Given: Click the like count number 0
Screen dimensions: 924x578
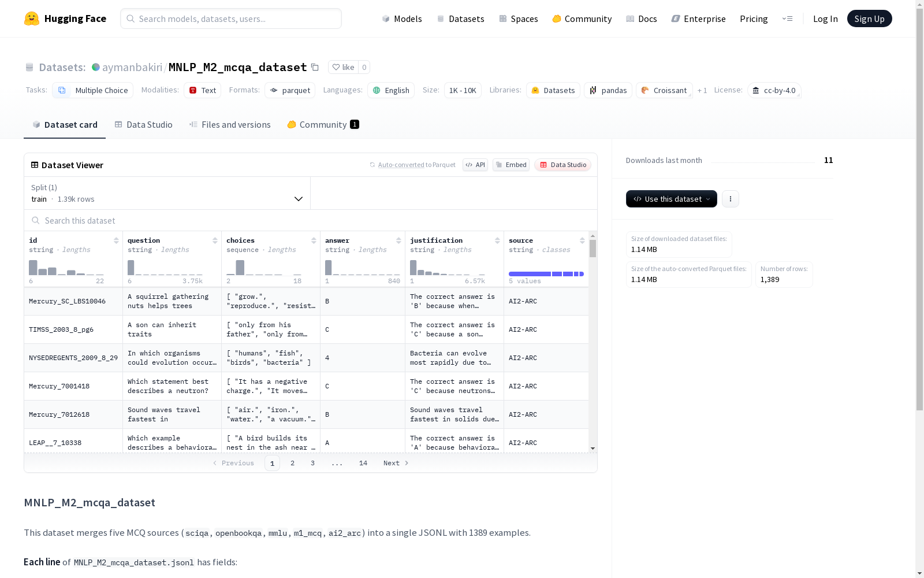Looking at the screenshot, I should coord(364,67).
